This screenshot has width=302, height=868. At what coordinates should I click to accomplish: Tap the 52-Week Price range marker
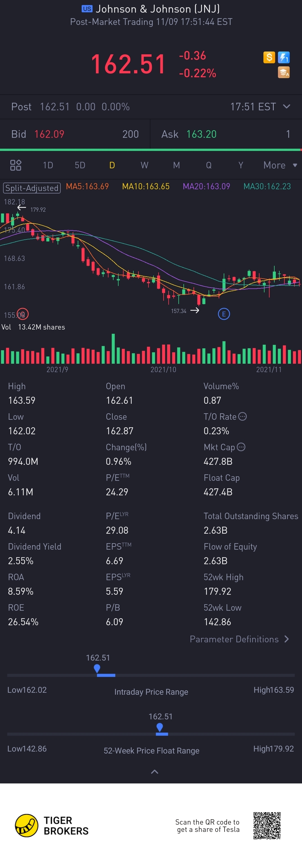pos(160,727)
